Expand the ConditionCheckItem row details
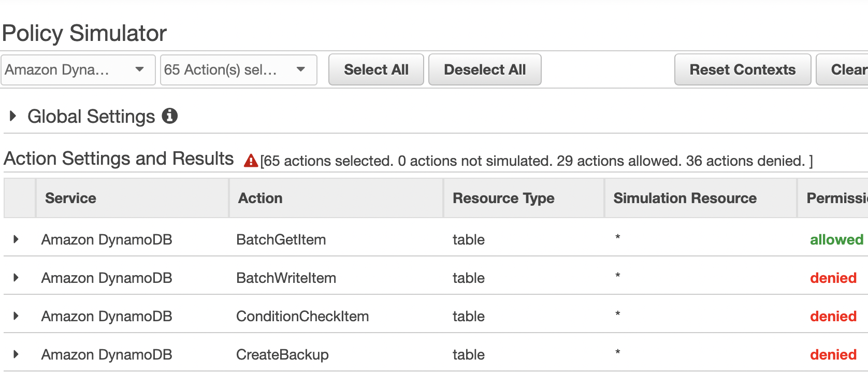This screenshot has height=372, width=868. point(16,316)
